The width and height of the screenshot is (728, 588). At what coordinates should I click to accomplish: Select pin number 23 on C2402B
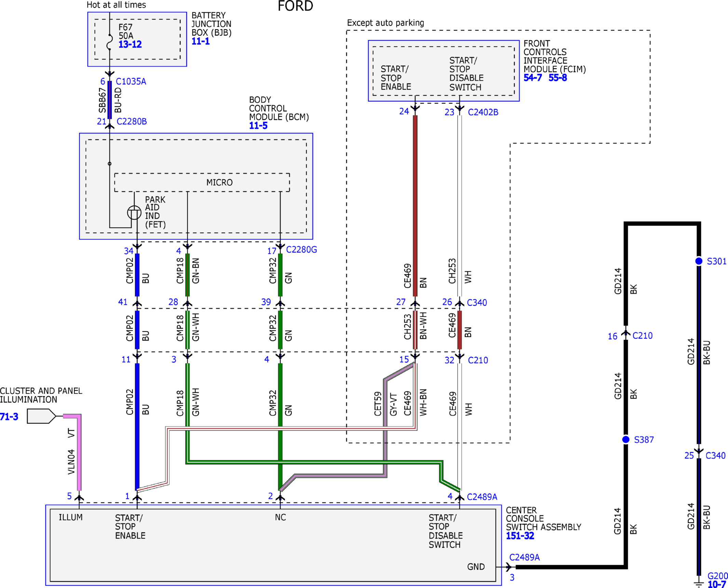(449, 112)
